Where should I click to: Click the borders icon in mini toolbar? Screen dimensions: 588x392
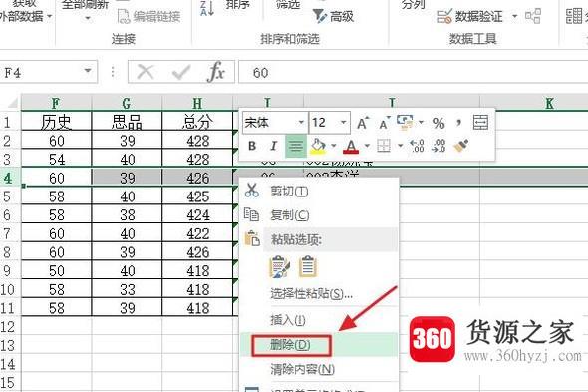coord(384,146)
